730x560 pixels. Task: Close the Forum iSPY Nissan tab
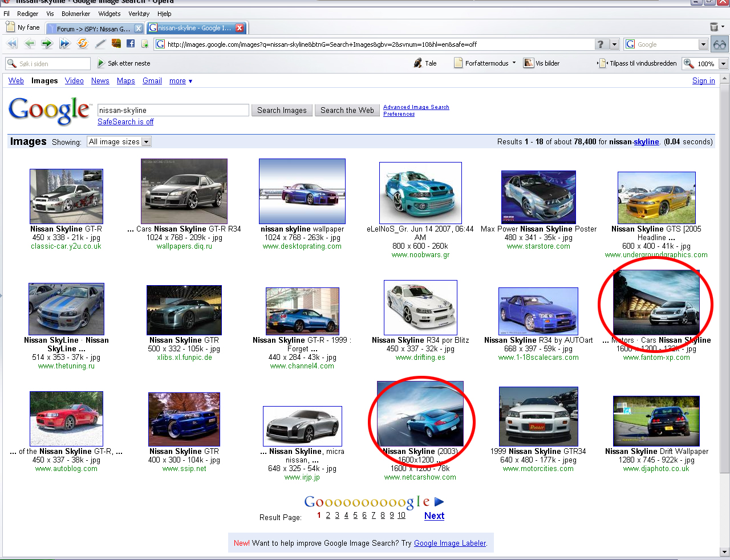tap(139, 29)
